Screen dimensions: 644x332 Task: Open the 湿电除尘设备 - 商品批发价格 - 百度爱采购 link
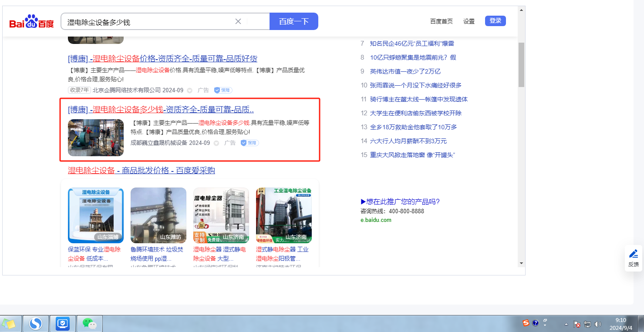point(141,170)
